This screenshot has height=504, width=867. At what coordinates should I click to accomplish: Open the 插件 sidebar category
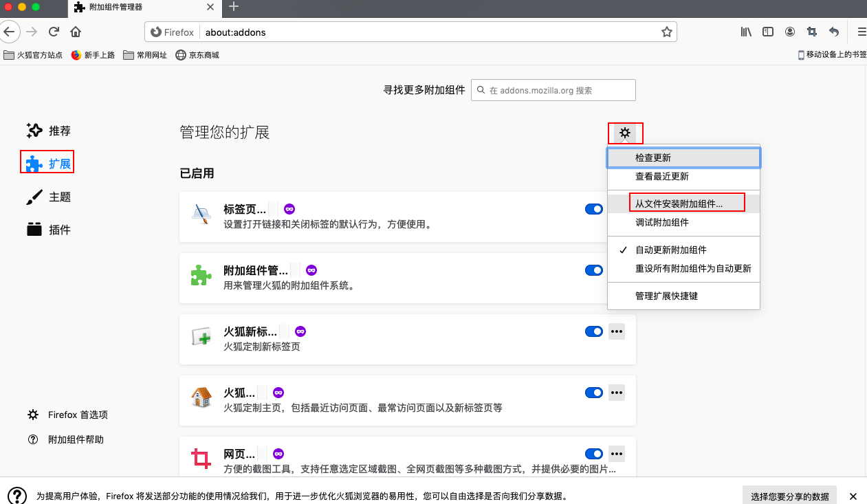pyautogui.click(x=48, y=230)
